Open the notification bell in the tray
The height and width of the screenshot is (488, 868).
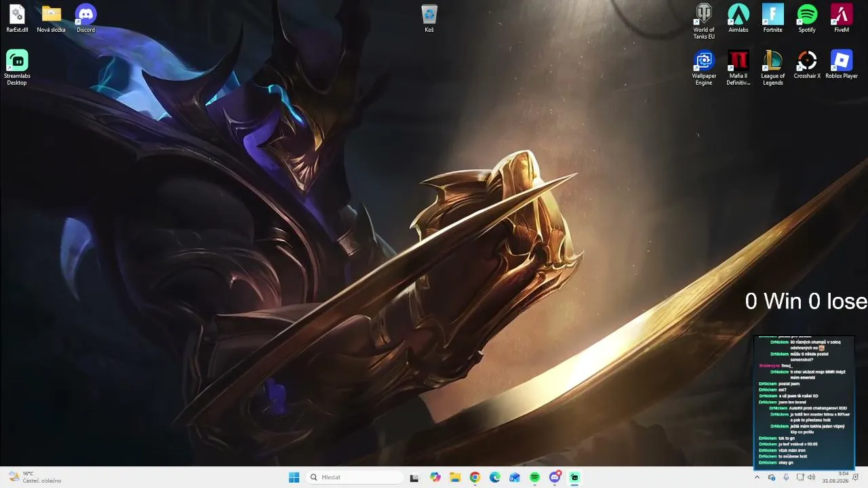(x=855, y=477)
